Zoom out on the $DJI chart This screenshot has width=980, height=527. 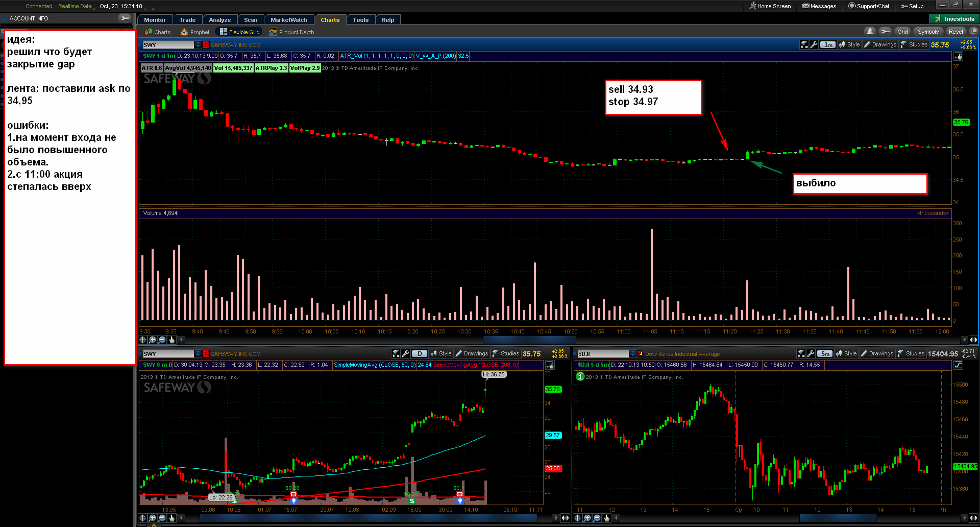click(597, 518)
